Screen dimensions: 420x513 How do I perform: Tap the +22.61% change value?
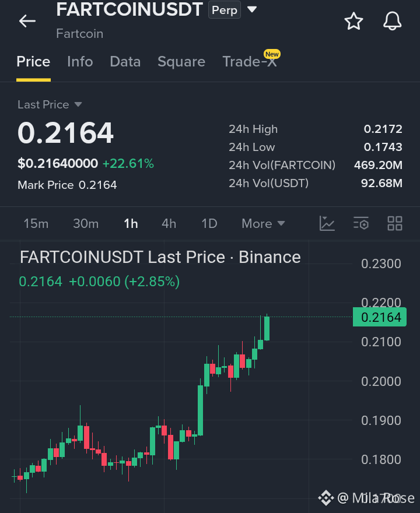pyautogui.click(x=128, y=164)
